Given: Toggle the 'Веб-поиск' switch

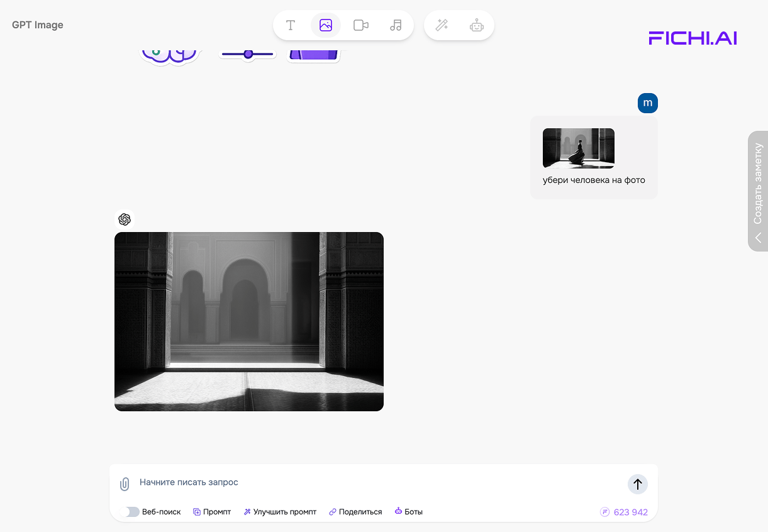Looking at the screenshot, I should pos(130,512).
